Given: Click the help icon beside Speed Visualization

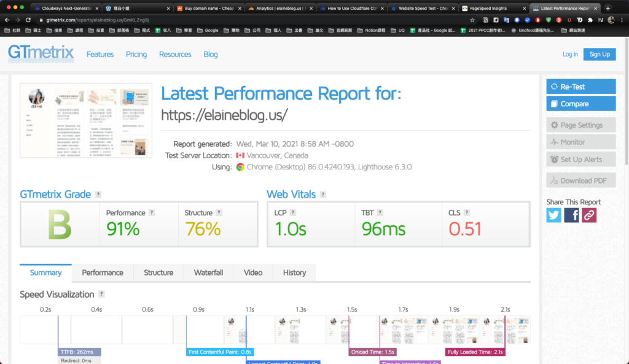Looking at the screenshot, I should coord(101,294).
